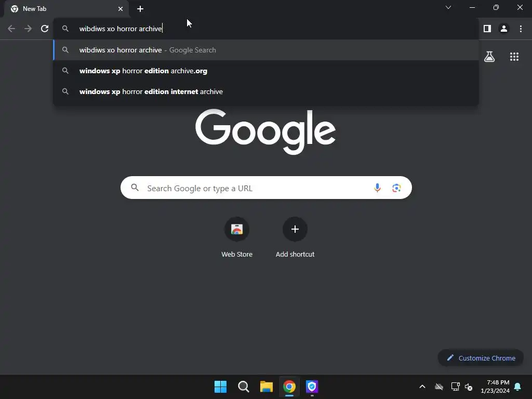Select the New Tab browser tab

(x=66, y=9)
